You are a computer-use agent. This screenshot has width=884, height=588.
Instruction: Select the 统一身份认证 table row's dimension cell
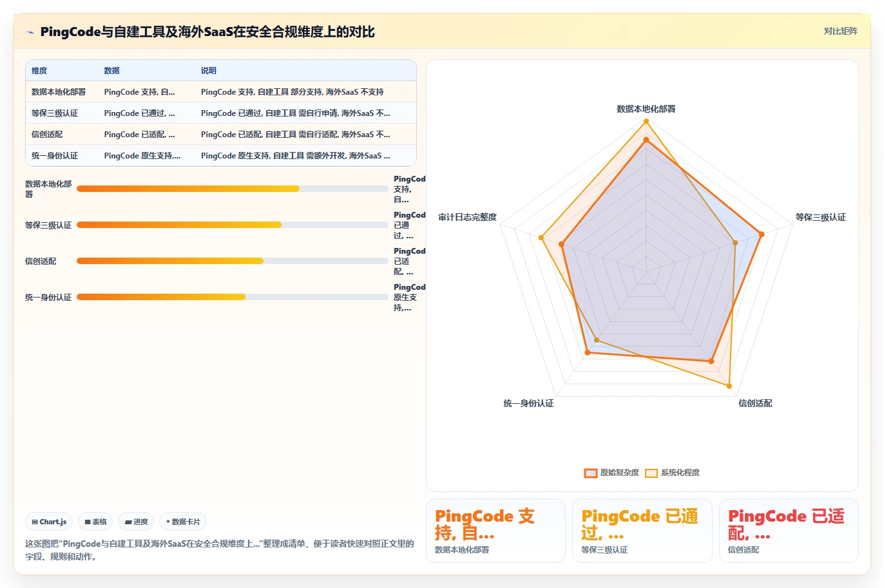tap(55, 156)
